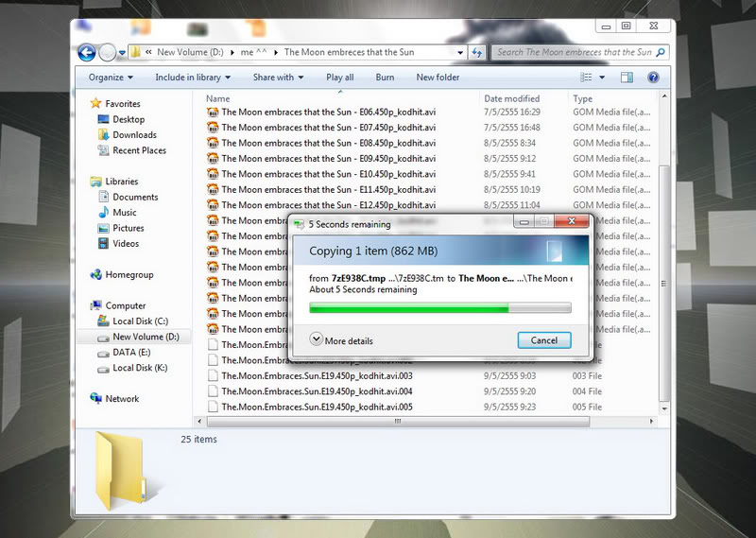Open the recent pages dropdown arrow
756x538 pixels.
click(x=123, y=53)
